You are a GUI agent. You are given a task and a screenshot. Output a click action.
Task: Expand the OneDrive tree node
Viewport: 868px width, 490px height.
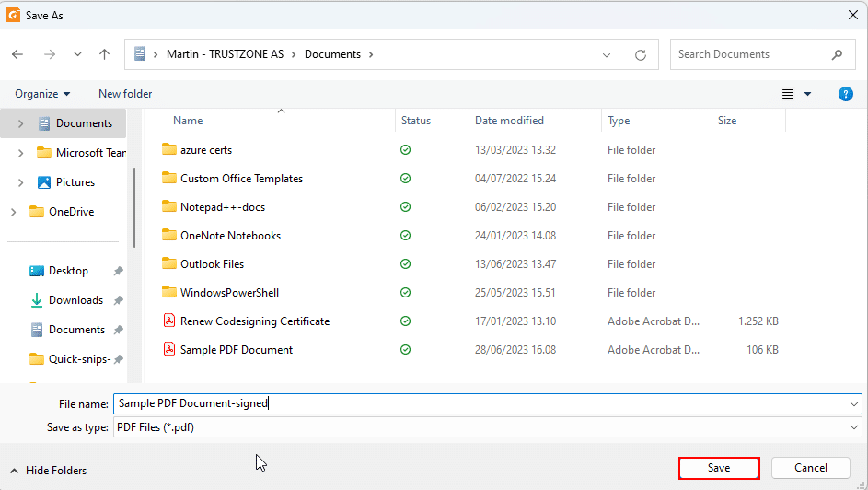click(13, 212)
